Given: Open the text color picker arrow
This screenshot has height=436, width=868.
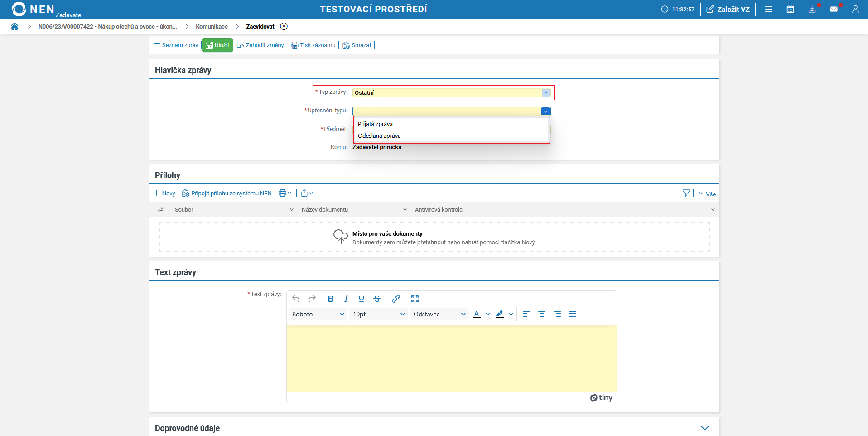Looking at the screenshot, I should [488, 314].
